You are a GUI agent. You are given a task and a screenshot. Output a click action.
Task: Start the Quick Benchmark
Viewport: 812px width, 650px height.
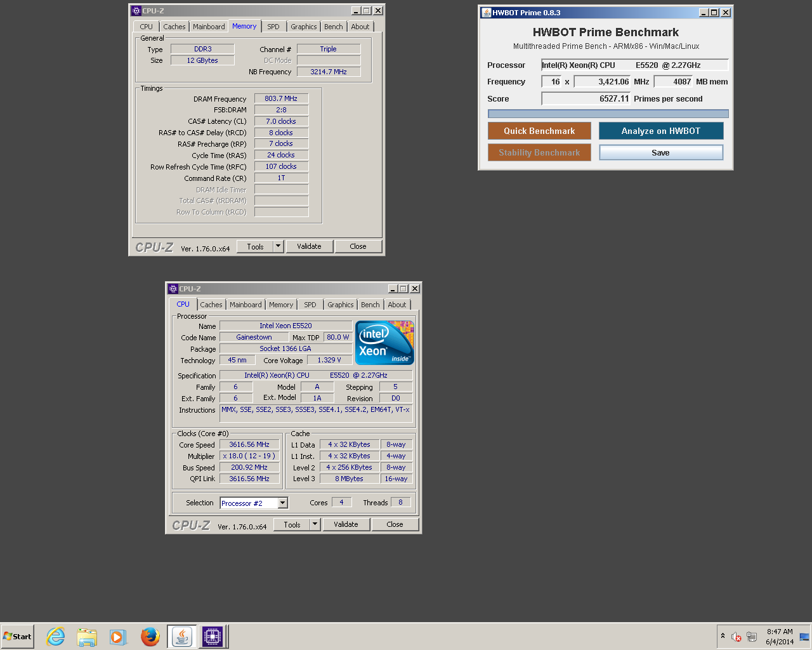click(539, 131)
